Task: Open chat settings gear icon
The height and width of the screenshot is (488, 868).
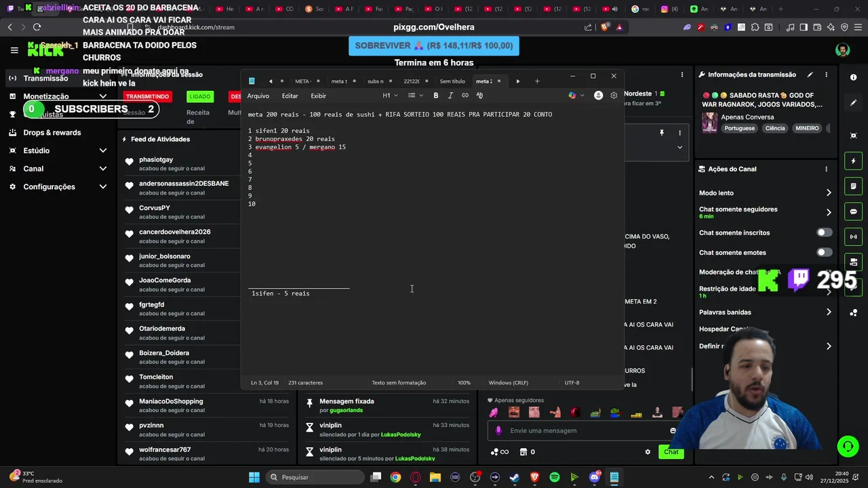Action: pyautogui.click(x=648, y=452)
